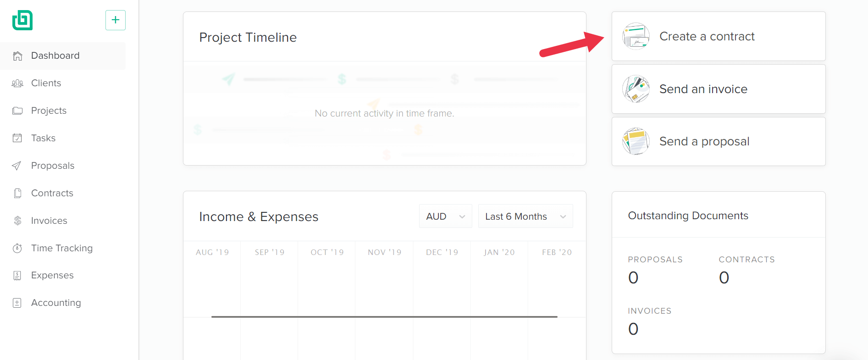
Task: Click the Create a contract card
Action: (719, 36)
